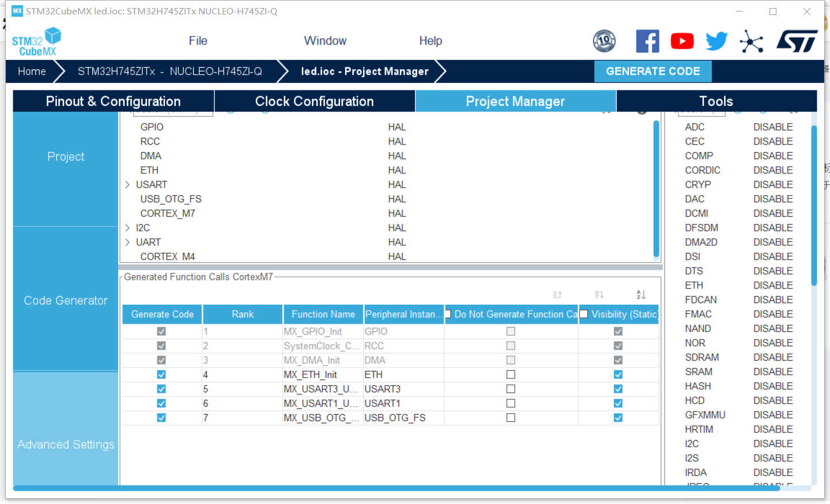Image resolution: width=830 pixels, height=504 pixels.
Task: Click the bottom horizontal scrollbar
Action: [x=397, y=488]
